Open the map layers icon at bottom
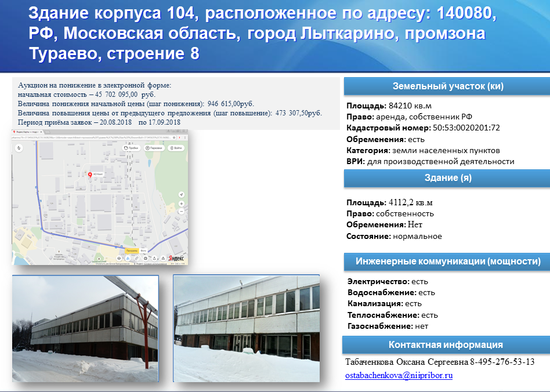The height and width of the screenshot is (392, 550). click(x=120, y=258)
